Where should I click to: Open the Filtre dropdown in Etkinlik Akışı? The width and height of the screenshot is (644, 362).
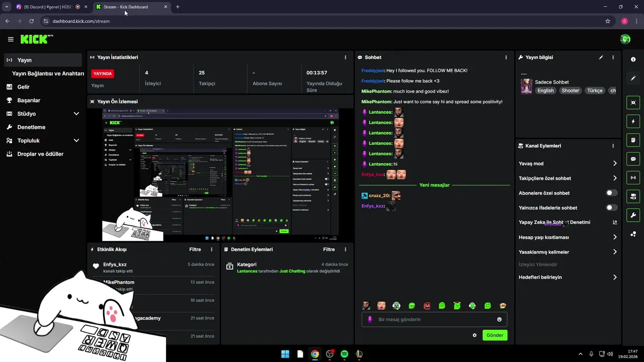(x=195, y=249)
